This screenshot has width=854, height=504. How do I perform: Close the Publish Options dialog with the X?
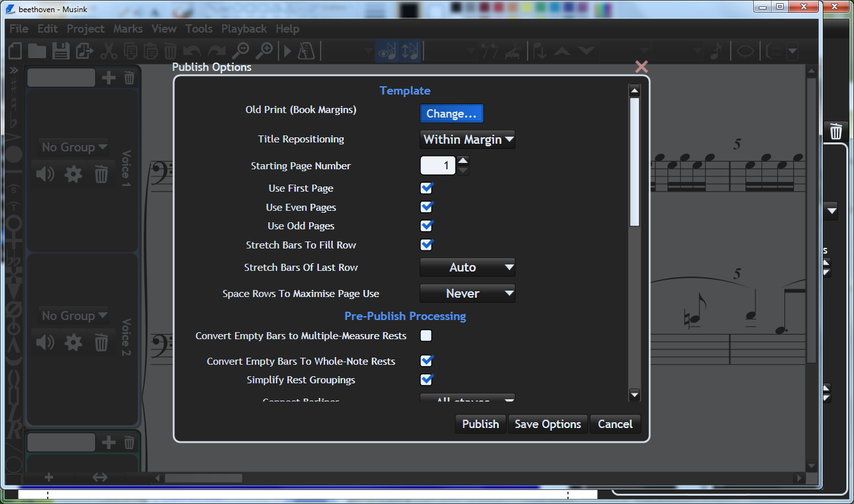tap(641, 67)
